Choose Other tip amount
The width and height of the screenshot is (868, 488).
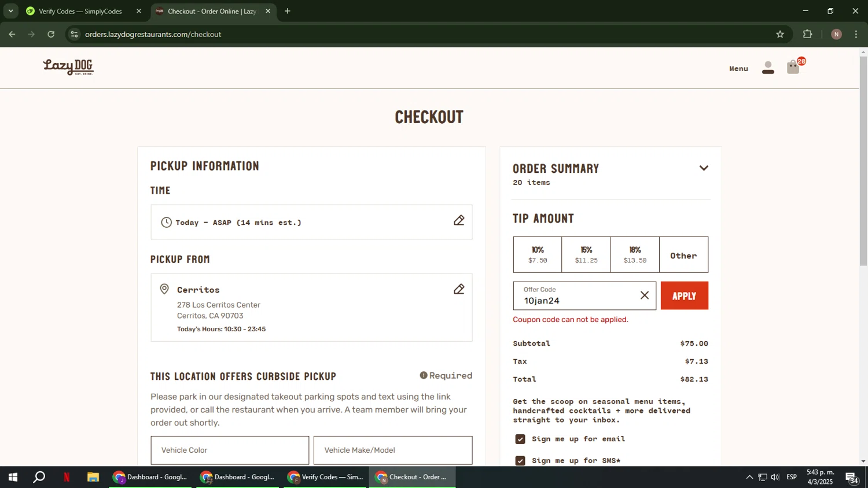point(683,254)
